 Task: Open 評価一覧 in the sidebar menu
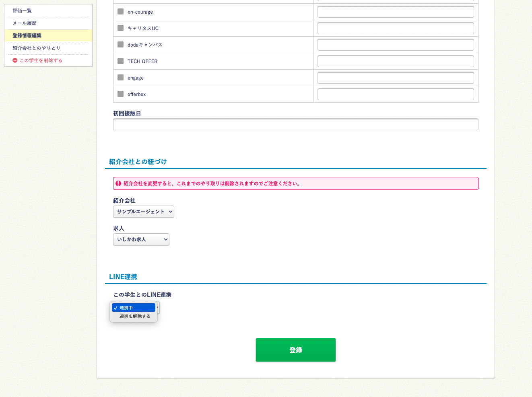point(22,11)
